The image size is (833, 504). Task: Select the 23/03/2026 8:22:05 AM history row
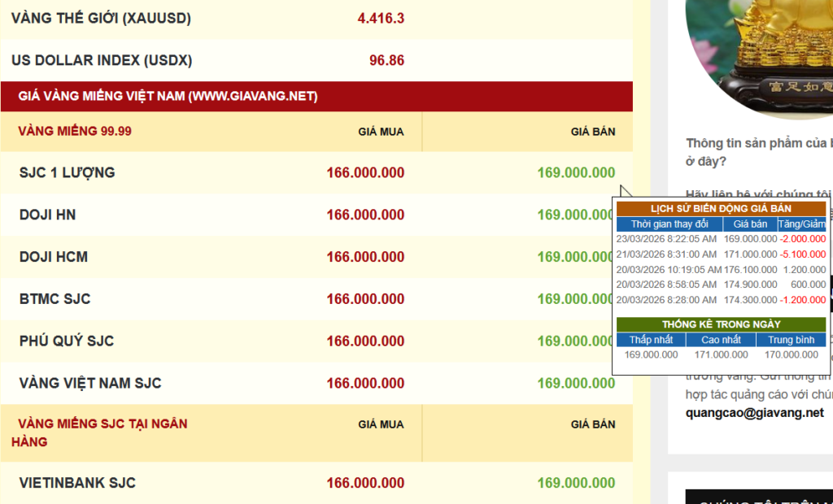[666, 239]
